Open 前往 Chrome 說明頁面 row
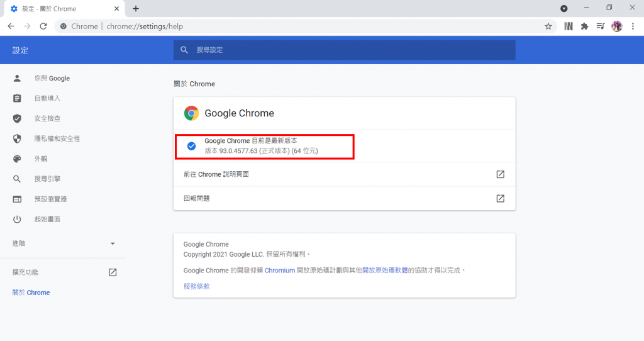This screenshot has height=341, width=644. pos(344,174)
